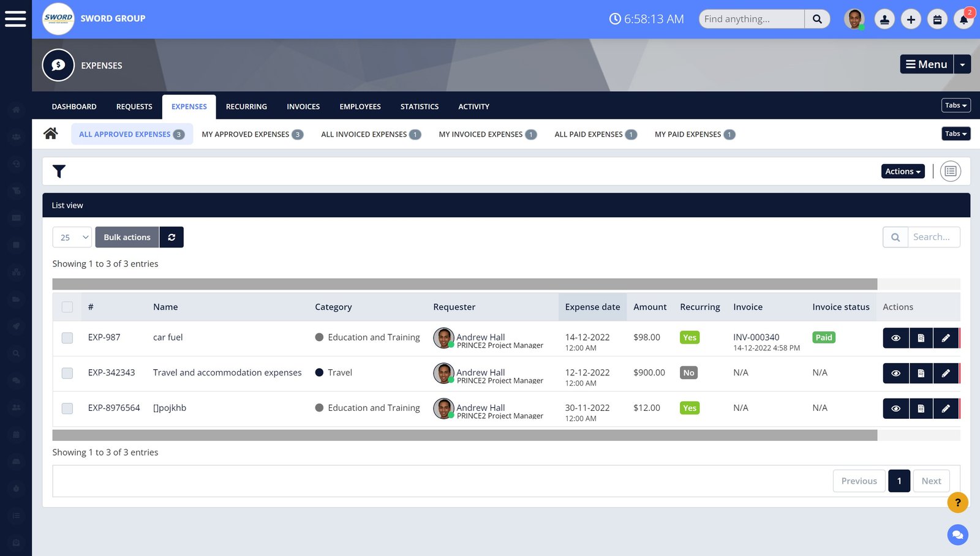Viewport: 980px width, 556px height.
Task: Click the plus quick-add icon
Action: [911, 20]
